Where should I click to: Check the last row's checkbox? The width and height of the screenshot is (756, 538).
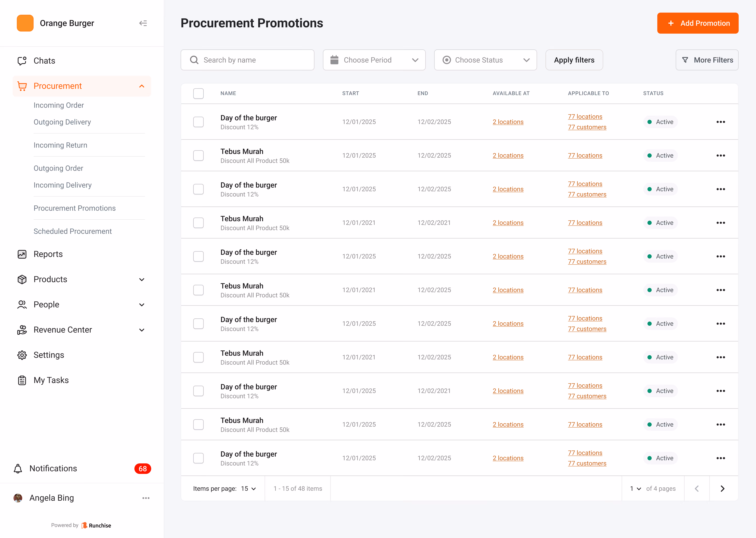198,458
